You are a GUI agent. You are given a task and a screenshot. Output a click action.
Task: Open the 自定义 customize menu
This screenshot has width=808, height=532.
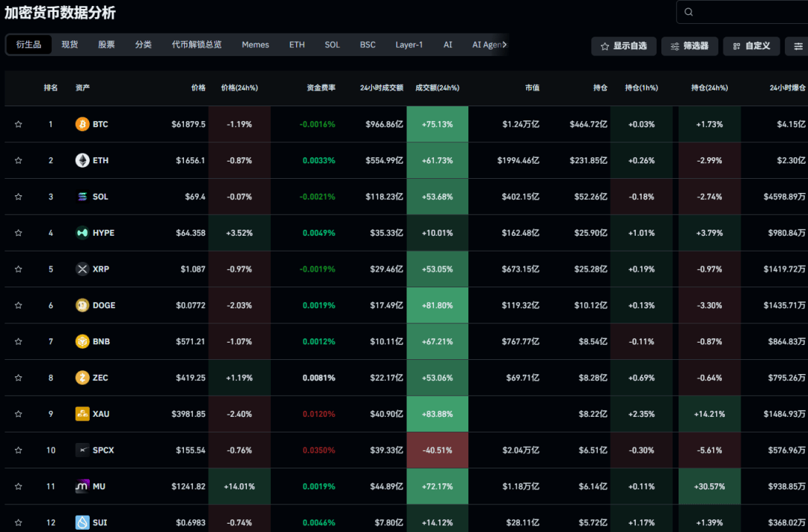click(751, 46)
